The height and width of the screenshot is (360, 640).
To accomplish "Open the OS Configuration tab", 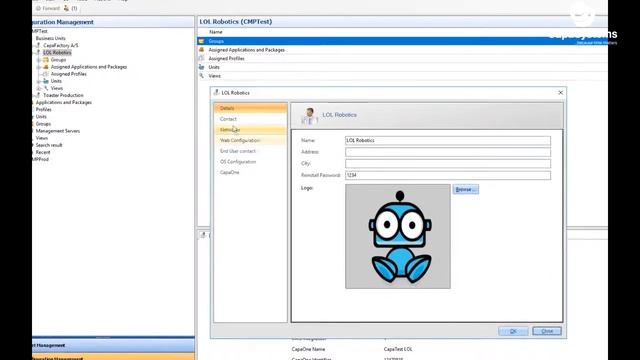I will coord(250,162).
